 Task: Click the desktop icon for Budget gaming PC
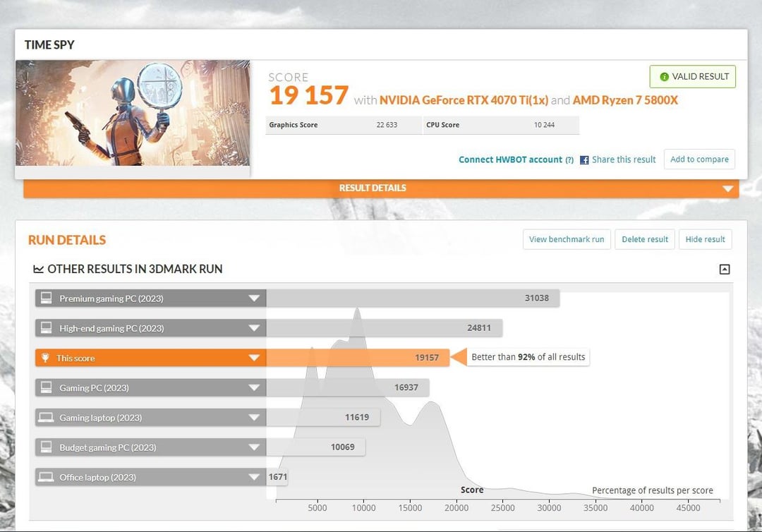coord(46,447)
